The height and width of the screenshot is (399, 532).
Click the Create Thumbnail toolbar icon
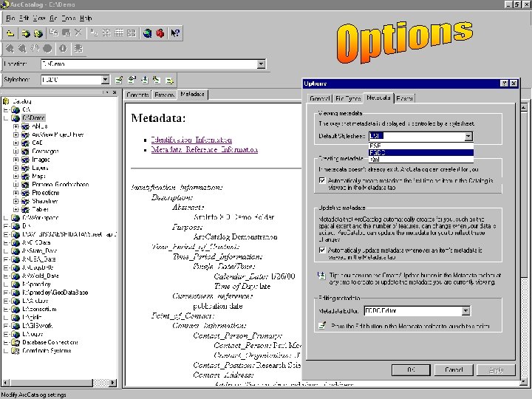pyautogui.click(x=78, y=49)
